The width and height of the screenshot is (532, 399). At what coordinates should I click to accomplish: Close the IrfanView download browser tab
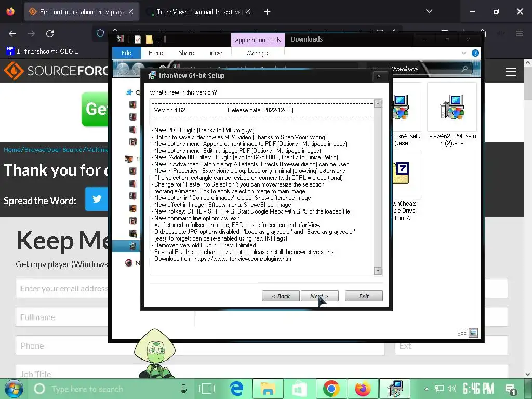(x=248, y=11)
